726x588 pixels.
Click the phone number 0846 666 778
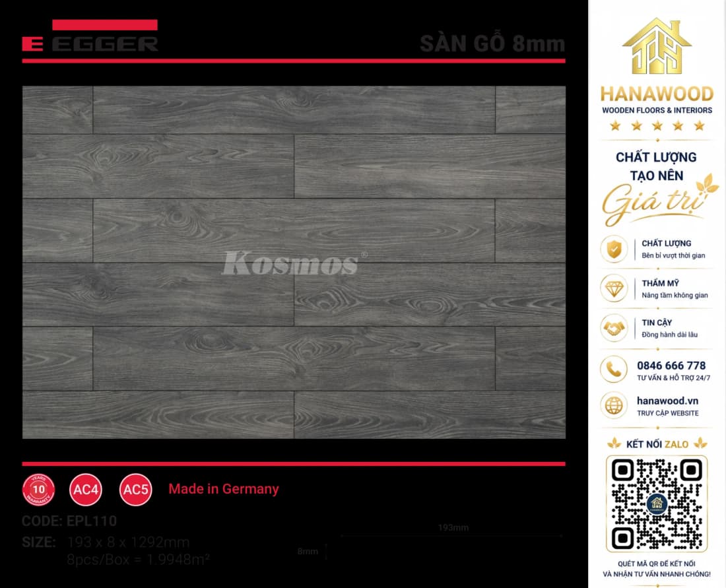pos(671,366)
